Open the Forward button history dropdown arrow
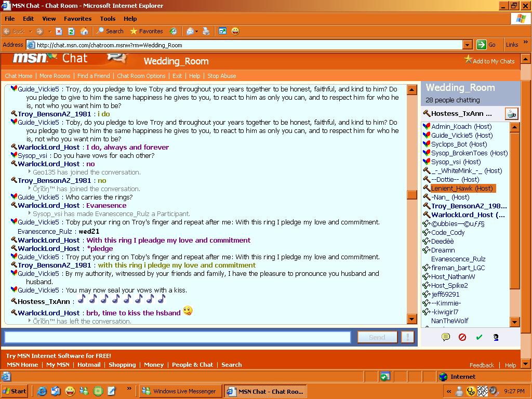Image resolution: width=532 pixels, height=399 pixels. point(50,32)
